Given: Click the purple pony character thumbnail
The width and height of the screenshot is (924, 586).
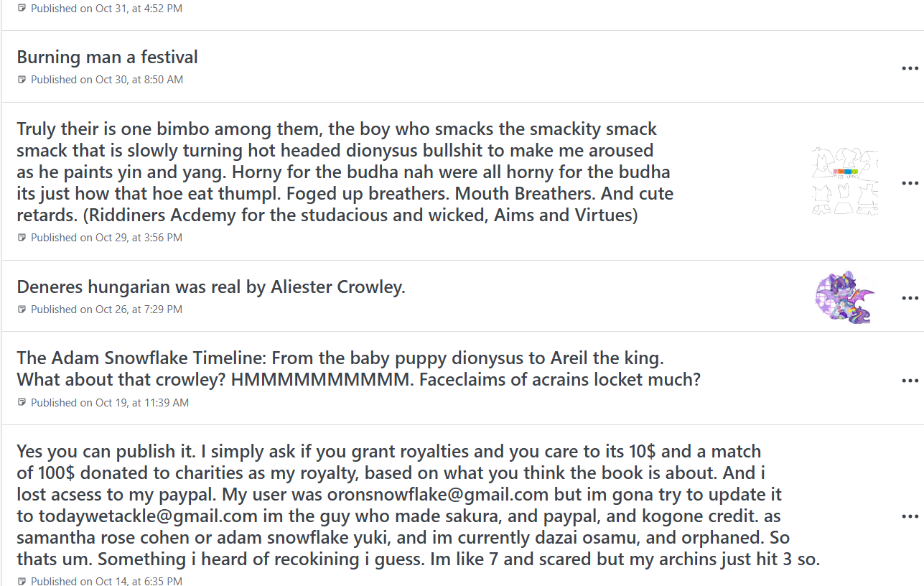Looking at the screenshot, I should [x=845, y=297].
